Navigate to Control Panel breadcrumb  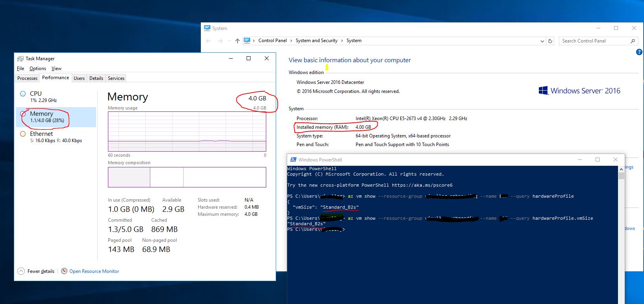coord(273,41)
